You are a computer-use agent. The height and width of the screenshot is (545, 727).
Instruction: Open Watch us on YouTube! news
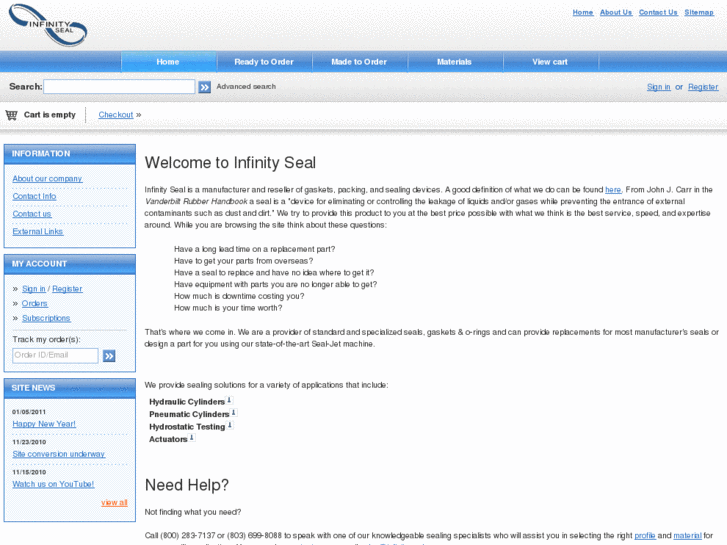coord(53,484)
